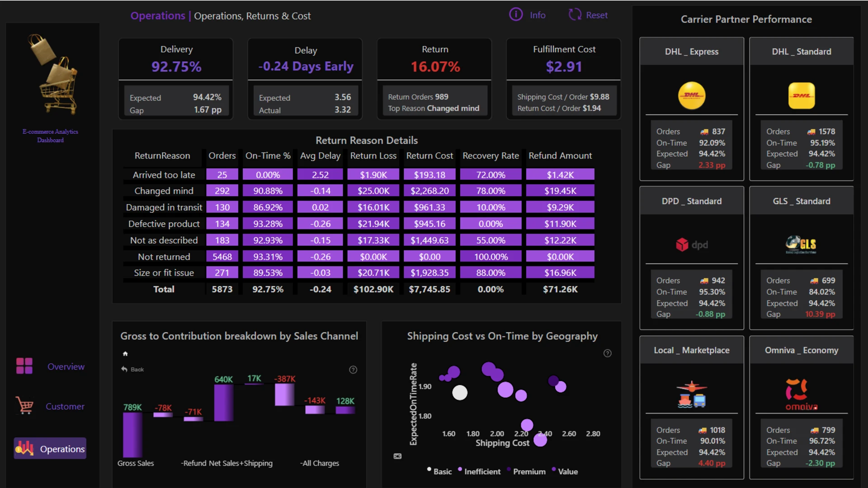
Task: Click the Inefficient legend marker
Action: pos(460,469)
